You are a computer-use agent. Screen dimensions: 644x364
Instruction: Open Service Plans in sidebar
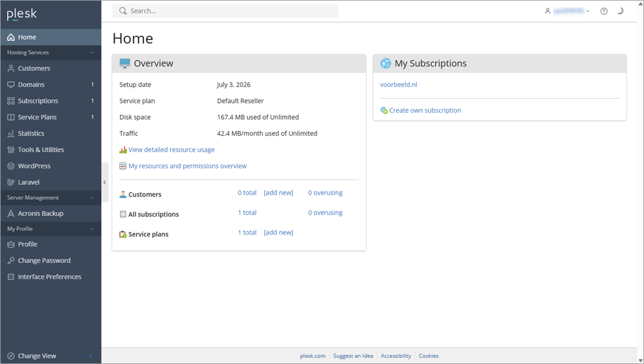(51, 117)
